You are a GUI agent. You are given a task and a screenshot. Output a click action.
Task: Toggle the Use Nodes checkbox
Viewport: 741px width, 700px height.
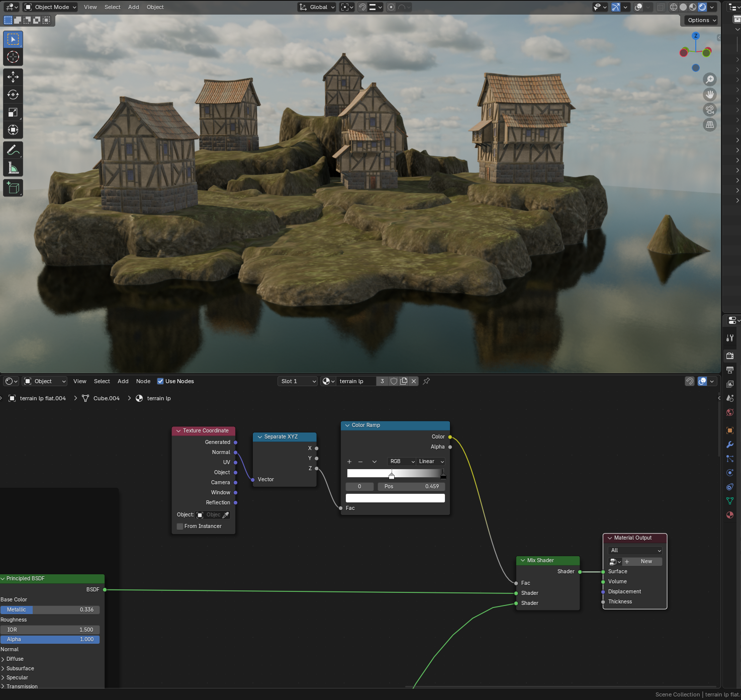(160, 381)
